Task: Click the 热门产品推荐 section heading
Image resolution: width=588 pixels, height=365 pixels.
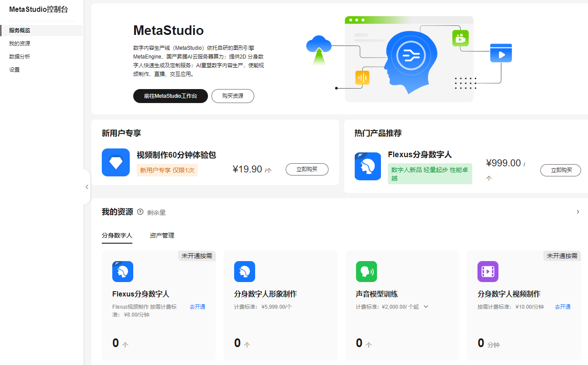Action: [378, 133]
